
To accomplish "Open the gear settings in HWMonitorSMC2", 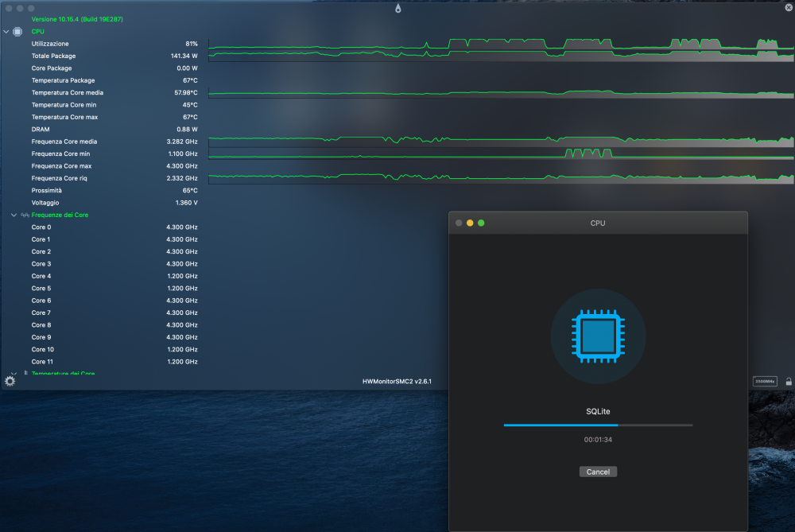I will click(10, 381).
